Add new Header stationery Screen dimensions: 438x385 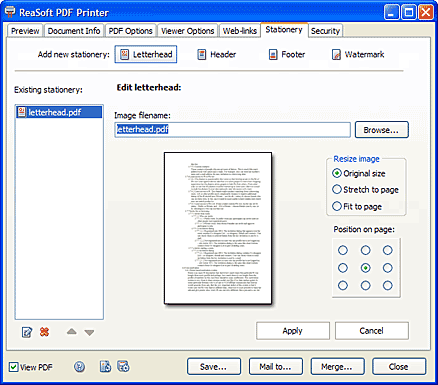click(x=217, y=54)
